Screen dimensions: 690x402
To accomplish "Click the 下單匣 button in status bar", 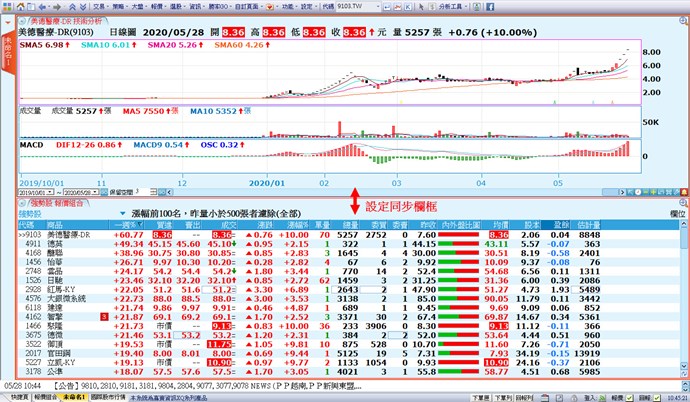I will tap(481, 398).
